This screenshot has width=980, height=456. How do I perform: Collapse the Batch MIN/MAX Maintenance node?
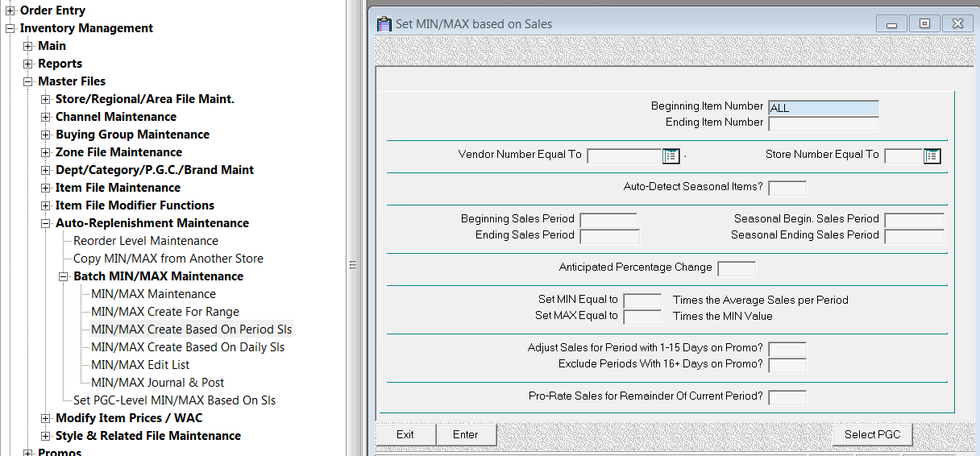click(x=64, y=276)
